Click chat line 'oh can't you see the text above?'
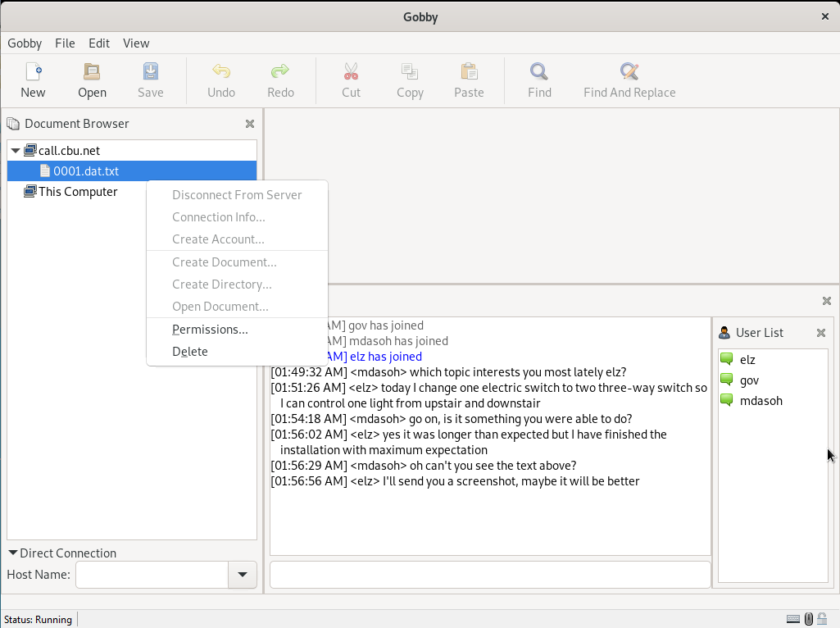 [423, 466]
